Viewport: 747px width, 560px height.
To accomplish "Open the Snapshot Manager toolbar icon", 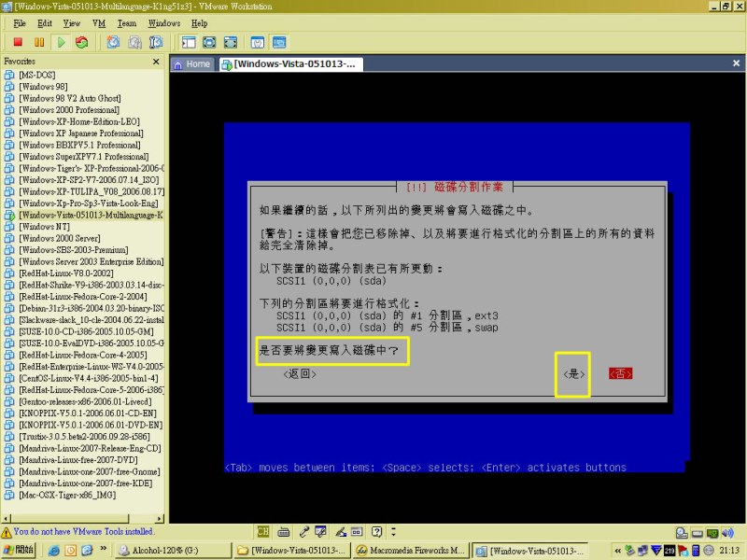I will tap(156, 42).
